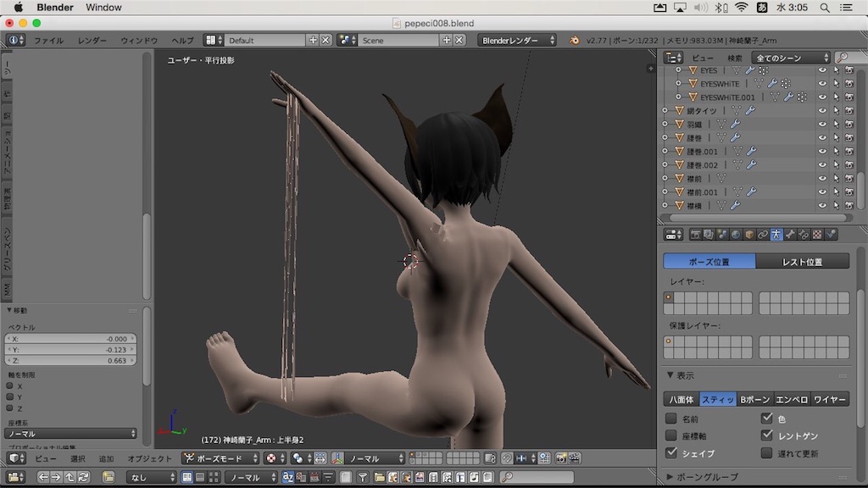This screenshot has width=868, height=488.
Task: Open the なし dropdown in file browser header
Action: pos(151,477)
